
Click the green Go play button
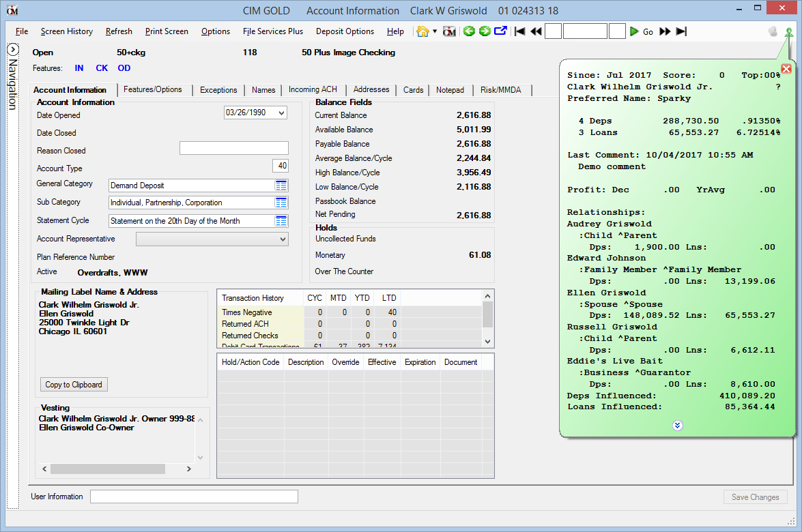tap(634, 31)
